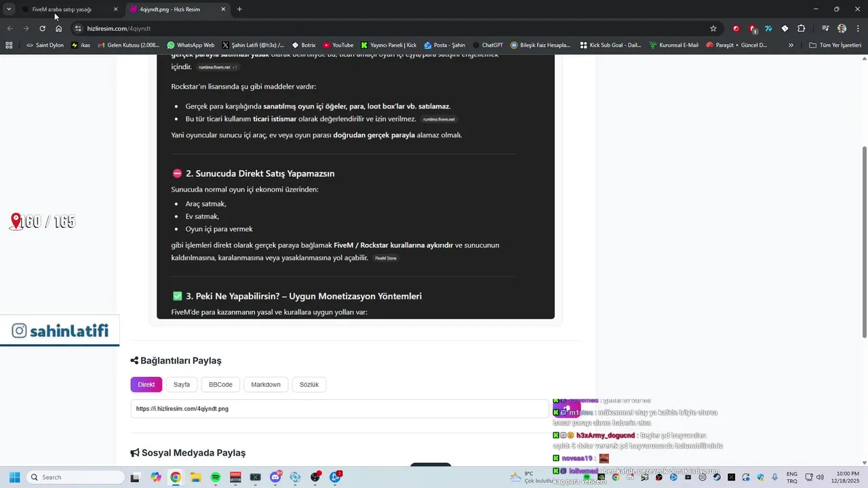Open the media controls icon
The image size is (868, 488).
825,28
